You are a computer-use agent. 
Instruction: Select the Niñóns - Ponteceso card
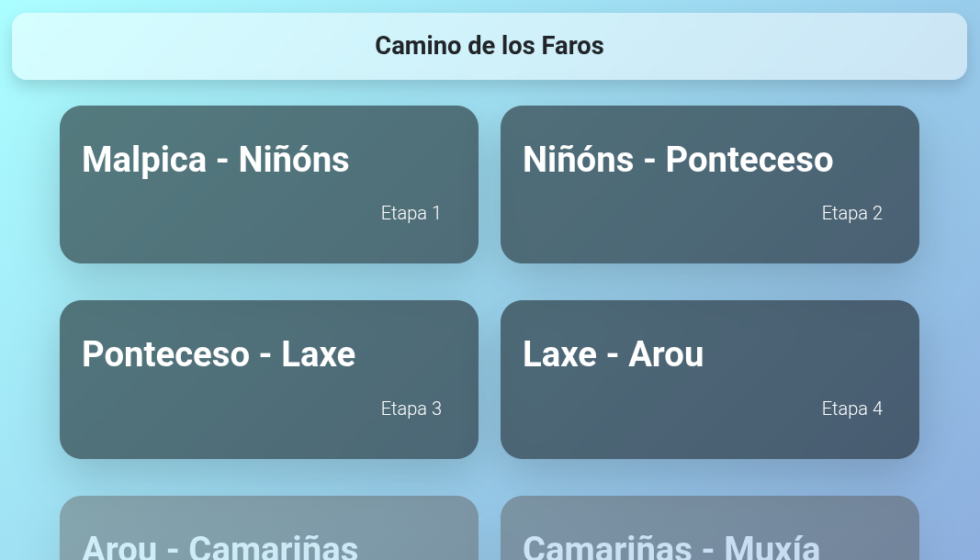(709, 184)
